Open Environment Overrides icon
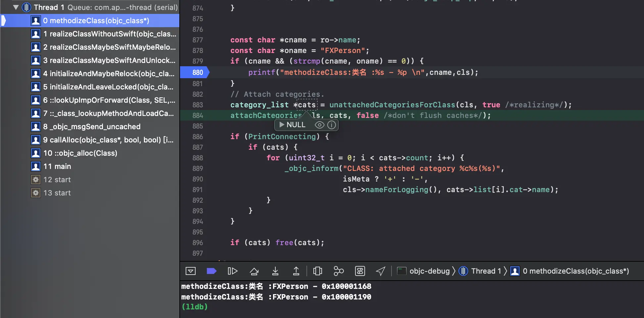 pyautogui.click(x=360, y=271)
